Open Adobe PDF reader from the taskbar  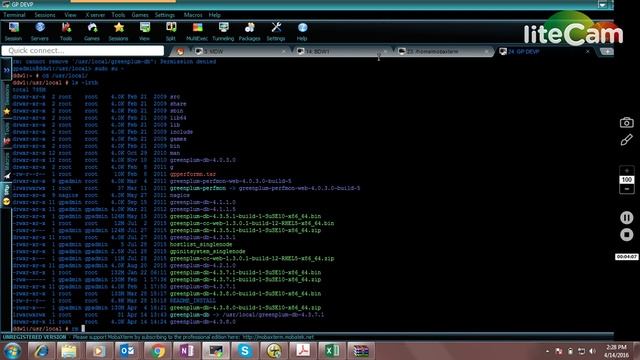[303, 351]
